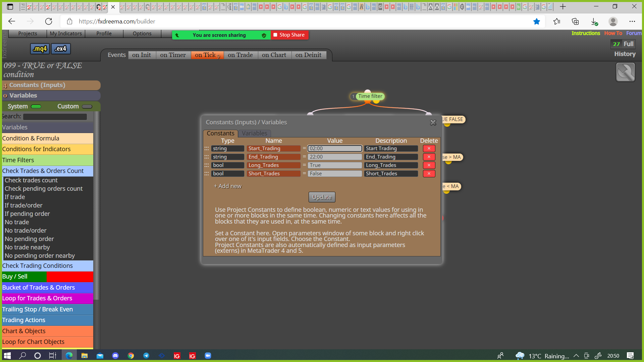
Task: Click the browser Back arrow
Action: click(x=12, y=21)
